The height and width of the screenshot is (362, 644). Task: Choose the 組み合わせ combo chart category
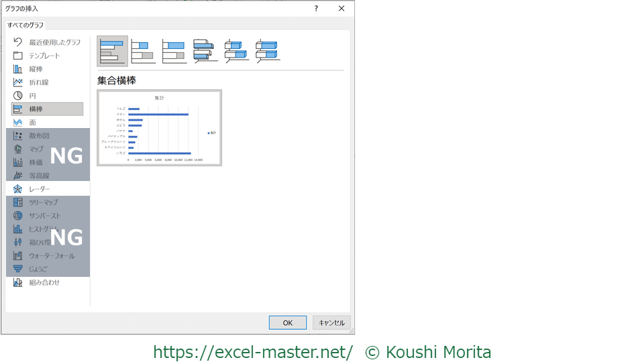(x=44, y=282)
